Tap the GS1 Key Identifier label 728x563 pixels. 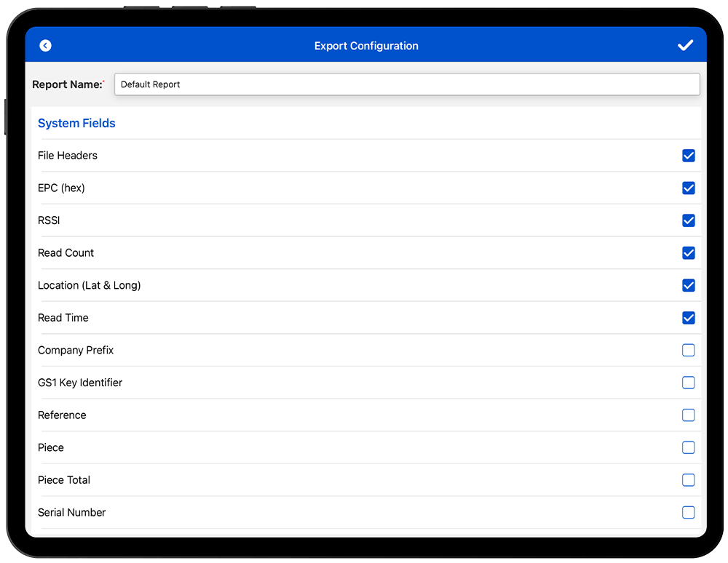(80, 383)
